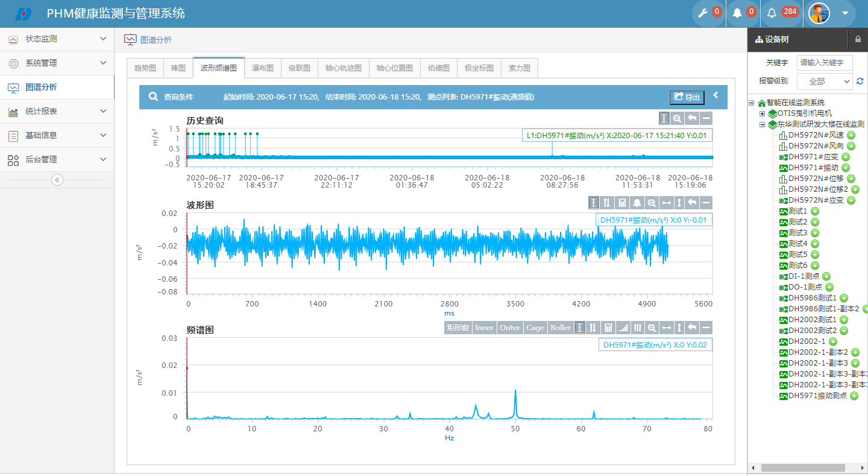Viewport: 868px width, 476px height.
Task: Undo zoom in 频谱图 toolbar
Action: tap(693, 328)
